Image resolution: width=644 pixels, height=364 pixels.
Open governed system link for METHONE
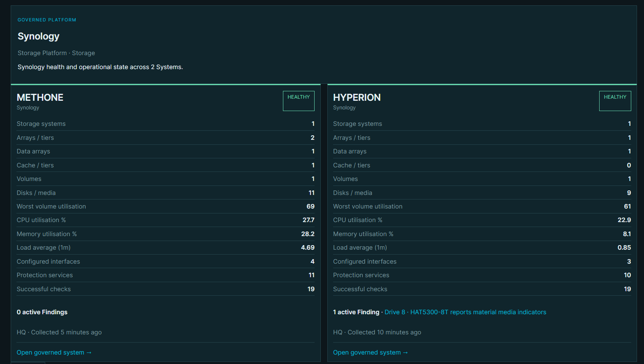pos(54,352)
